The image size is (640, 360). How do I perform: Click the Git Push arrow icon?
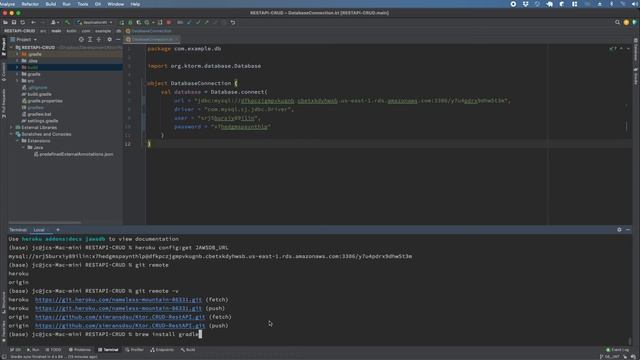pyautogui.click(x=207, y=22)
